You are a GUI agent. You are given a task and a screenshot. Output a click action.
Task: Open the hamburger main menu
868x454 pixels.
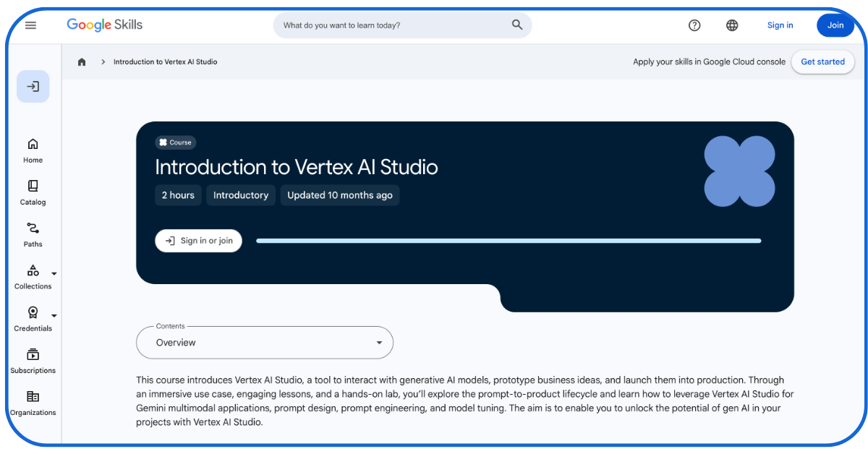[x=30, y=25]
